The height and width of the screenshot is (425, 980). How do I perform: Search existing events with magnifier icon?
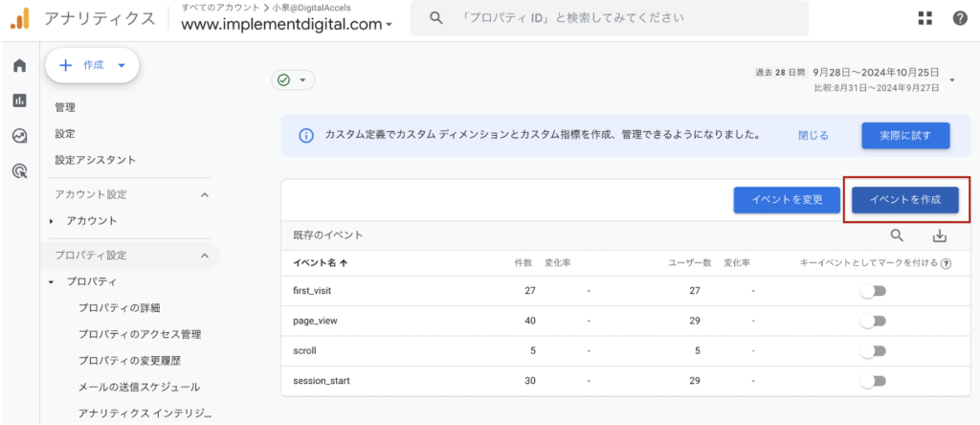tap(897, 235)
